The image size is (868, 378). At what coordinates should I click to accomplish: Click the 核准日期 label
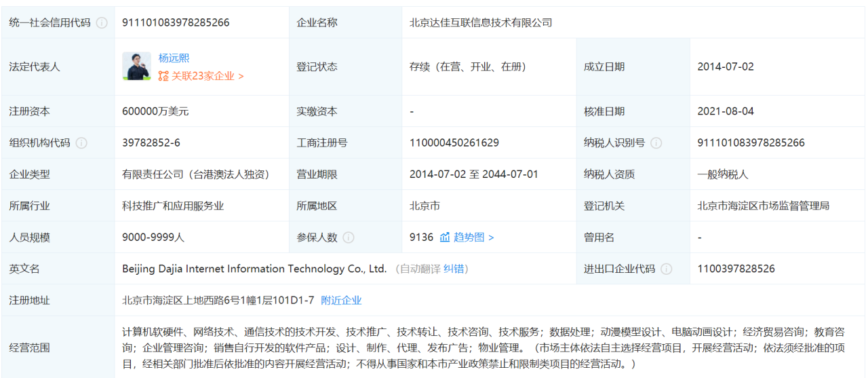604,111
